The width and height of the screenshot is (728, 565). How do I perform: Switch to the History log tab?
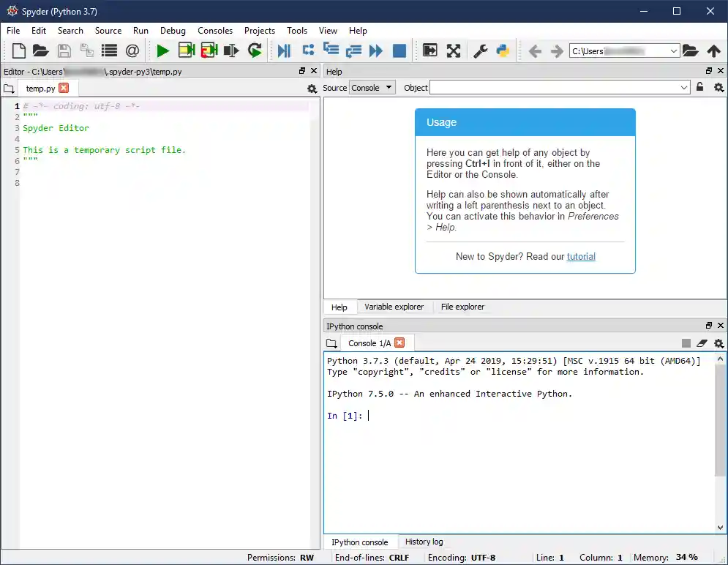pos(424,542)
